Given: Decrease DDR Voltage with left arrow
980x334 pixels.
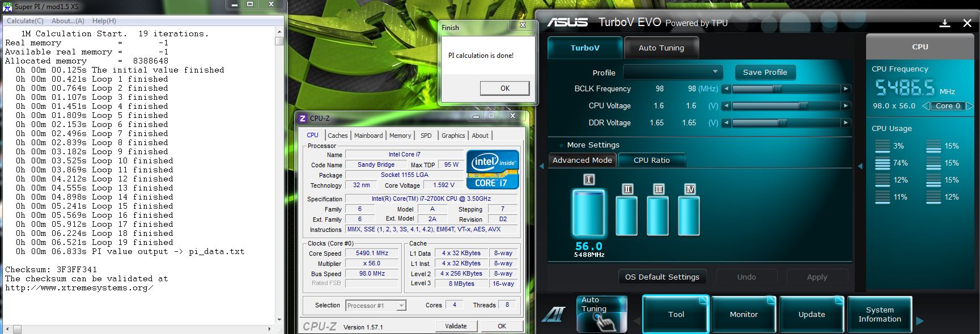Looking at the screenshot, I should pyautogui.click(x=727, y=123).
